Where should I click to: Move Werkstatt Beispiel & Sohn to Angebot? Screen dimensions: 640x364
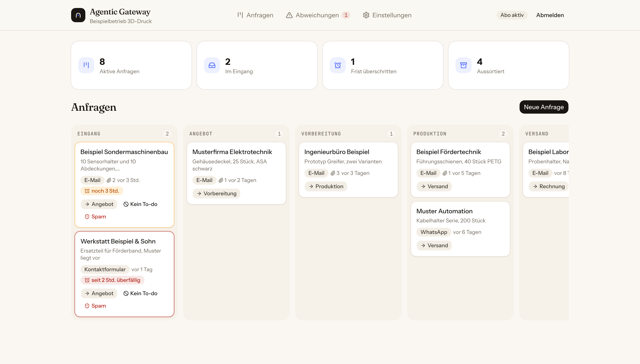click(99, 293)
